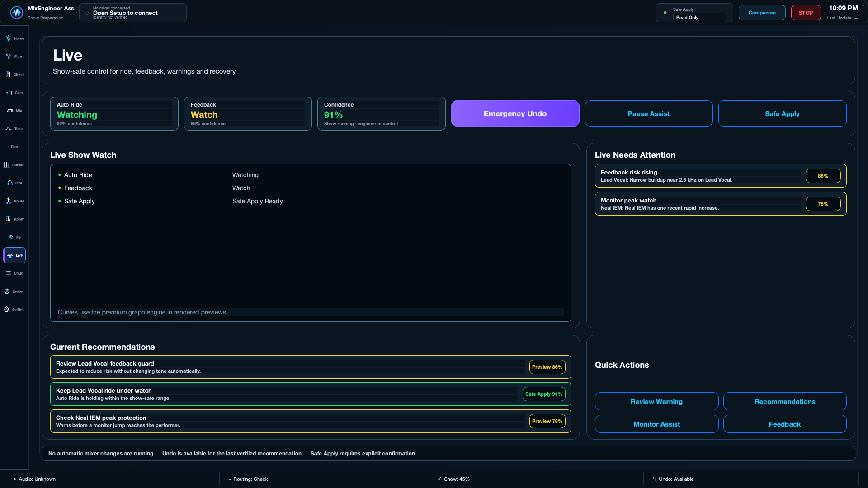Click the 10:09 PM clock
Image resolution: width=868 pixels, height=488 pixels.
(843, 8)
